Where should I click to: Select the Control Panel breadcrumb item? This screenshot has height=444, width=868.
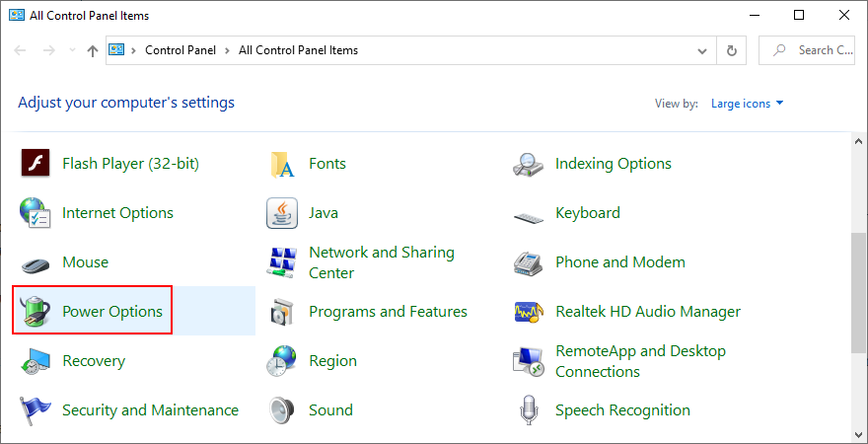(x=182, y=50)
